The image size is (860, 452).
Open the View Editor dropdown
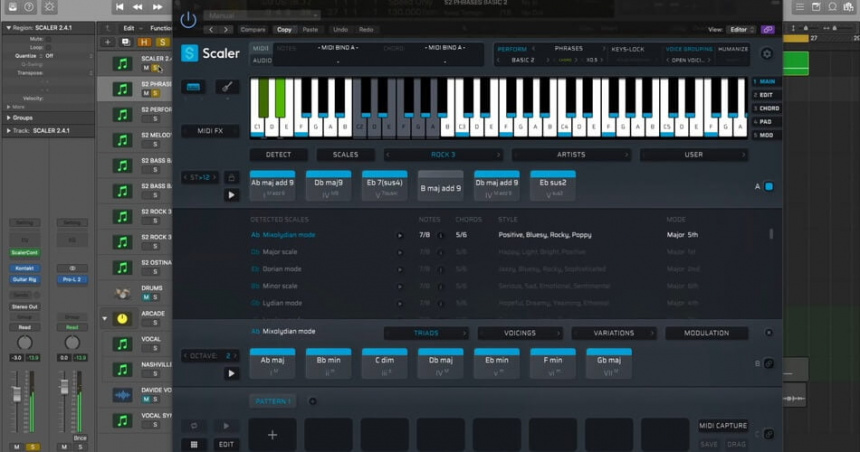741,30
